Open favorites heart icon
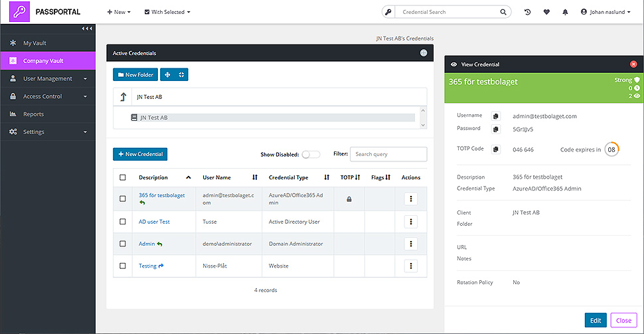 coord(546,12)
